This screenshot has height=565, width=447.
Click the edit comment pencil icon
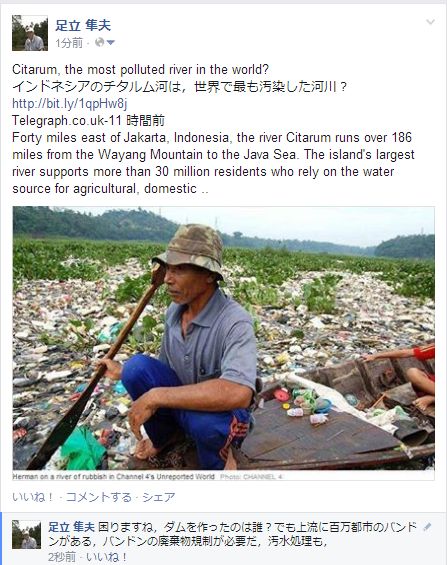click(427, 527)
